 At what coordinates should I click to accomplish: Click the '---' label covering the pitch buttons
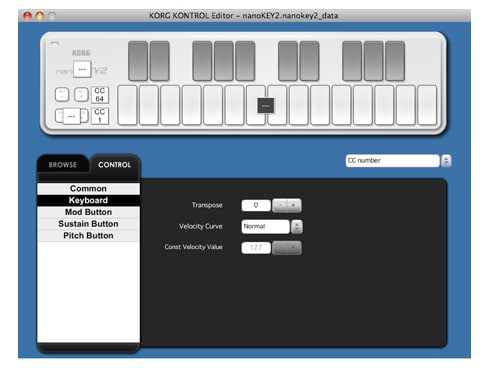(71, 116)
